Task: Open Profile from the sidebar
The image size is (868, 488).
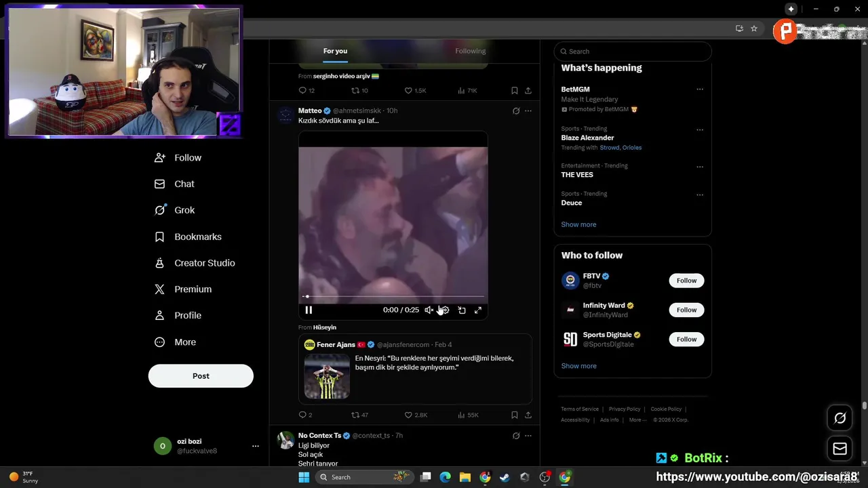Action: pyautogui.click(x=178, y=315)
